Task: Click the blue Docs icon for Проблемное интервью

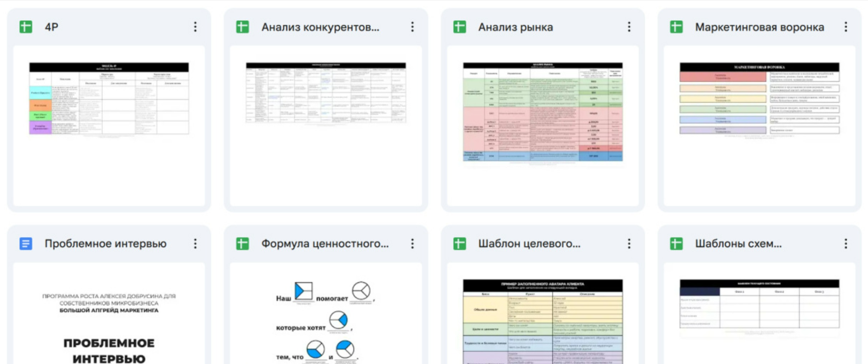Action: click(26, 244)
